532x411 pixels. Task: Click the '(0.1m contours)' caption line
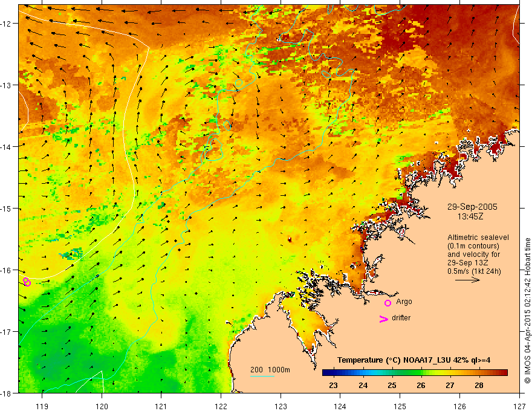pyautogui.click(x=473, y=246)
